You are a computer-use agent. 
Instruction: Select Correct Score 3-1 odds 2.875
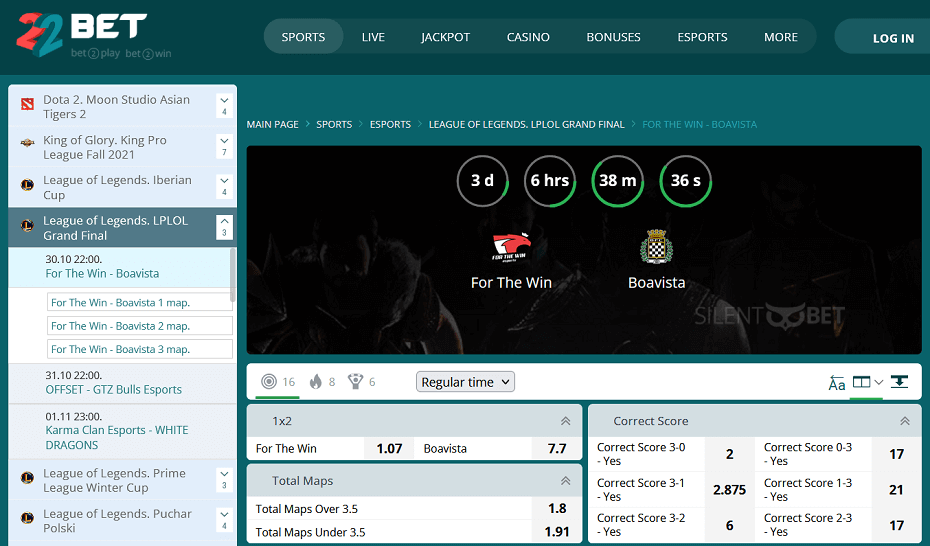pos(730,490)
